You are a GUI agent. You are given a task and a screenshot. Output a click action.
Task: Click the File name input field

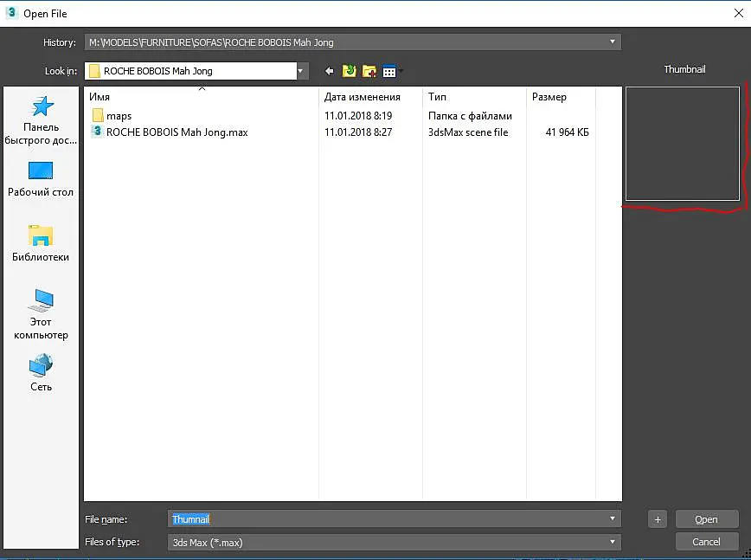tap(395, 518)
